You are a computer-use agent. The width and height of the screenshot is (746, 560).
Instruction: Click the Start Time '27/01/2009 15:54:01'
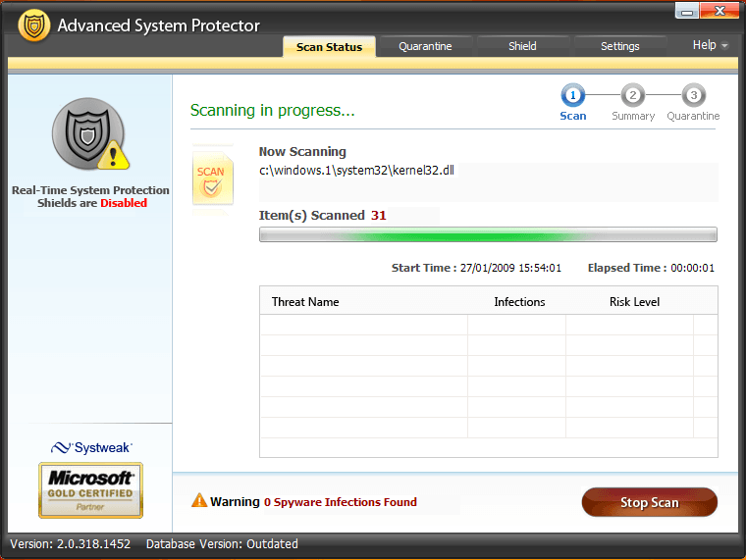510,268
